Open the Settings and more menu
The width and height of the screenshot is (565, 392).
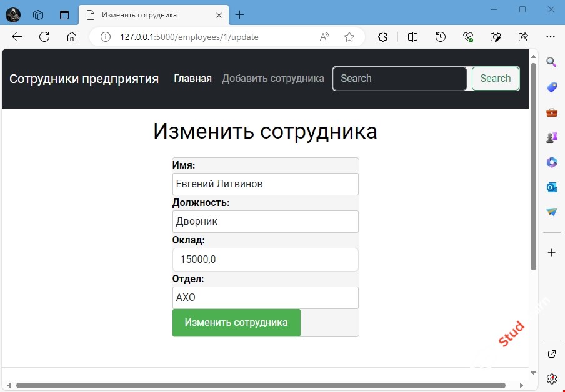[x=551, y=37]
